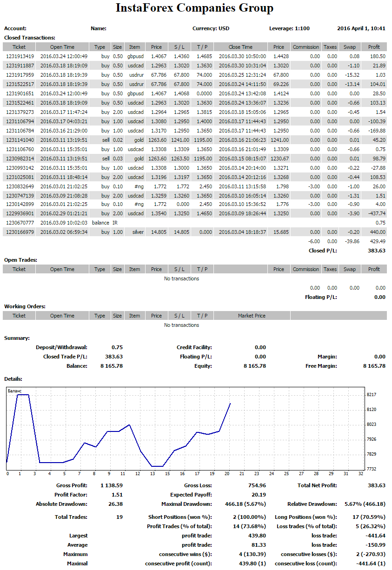The width and height of the screenshot is (392, 570).
Task: Click ticket number 1231025081
Action: coord(20,177)
